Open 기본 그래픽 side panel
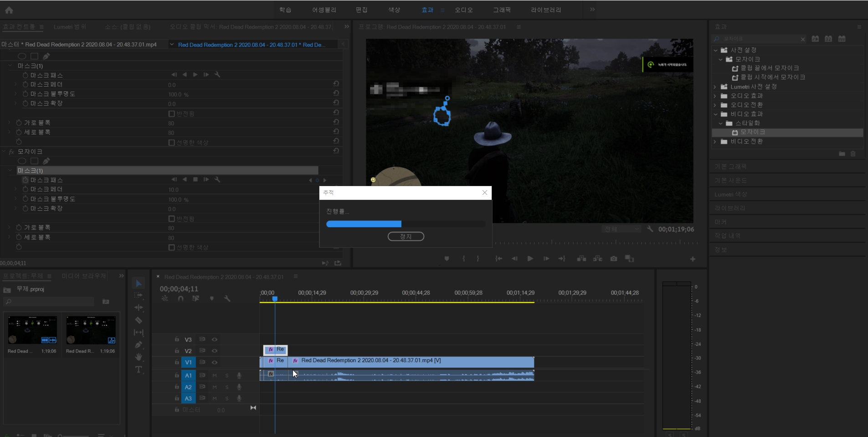Image resolution: width=868 pixels, height=437 pixels. 730,166
